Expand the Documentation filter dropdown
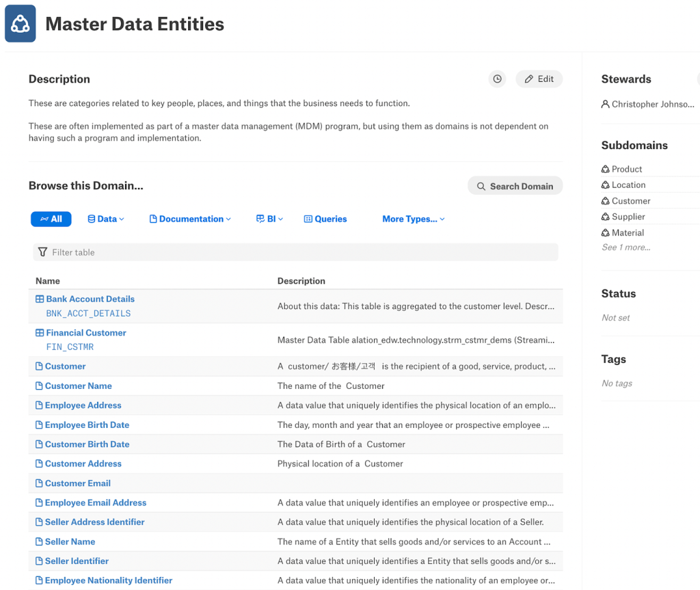 (x=190, y=219)
